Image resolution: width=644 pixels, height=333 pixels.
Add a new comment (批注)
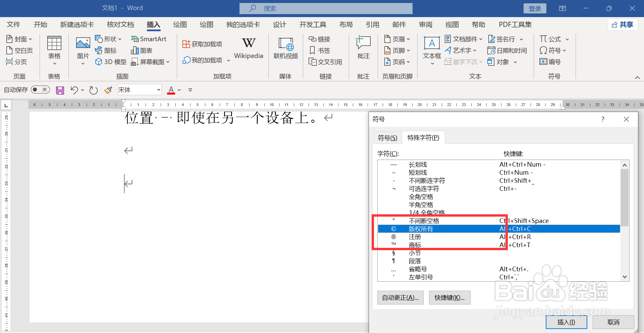tap(363, 48)
